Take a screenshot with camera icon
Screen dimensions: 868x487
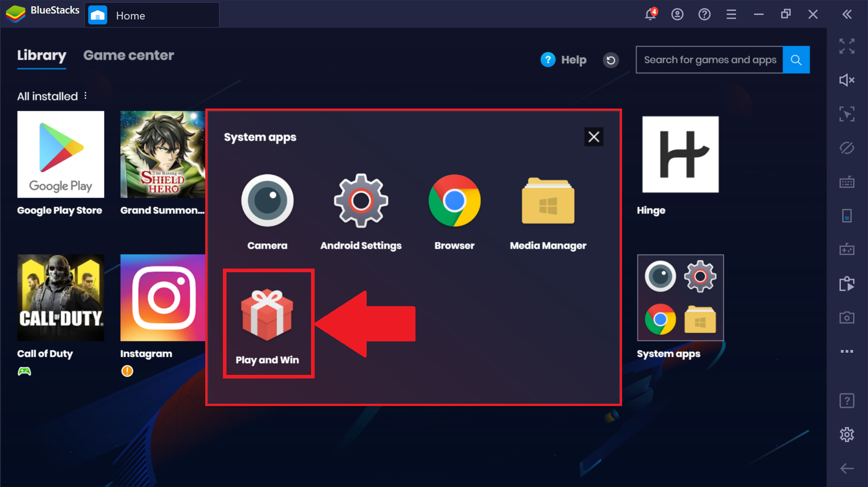pos(847,317)
